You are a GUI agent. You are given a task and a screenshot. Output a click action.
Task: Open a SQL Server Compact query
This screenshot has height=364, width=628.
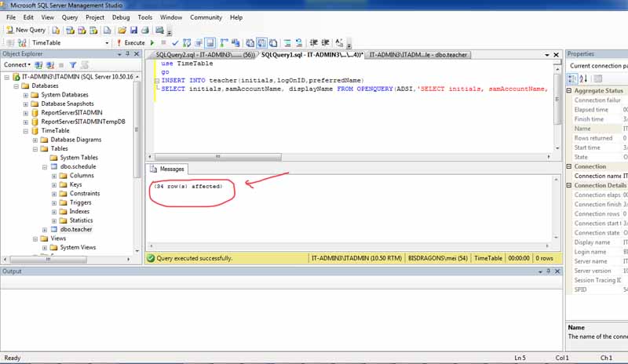(108, 30)
